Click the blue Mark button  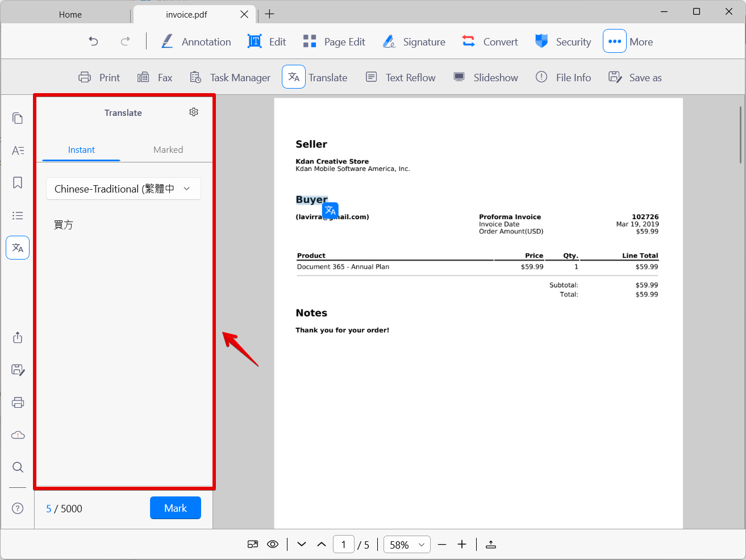[x=176, y=508]
